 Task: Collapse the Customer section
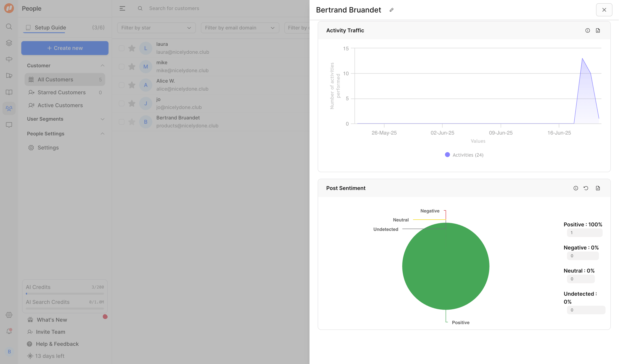(x=102, y=65)
